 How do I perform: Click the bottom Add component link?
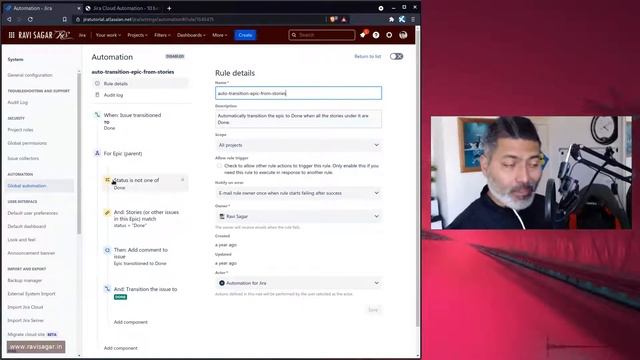(x=120, y=348)
